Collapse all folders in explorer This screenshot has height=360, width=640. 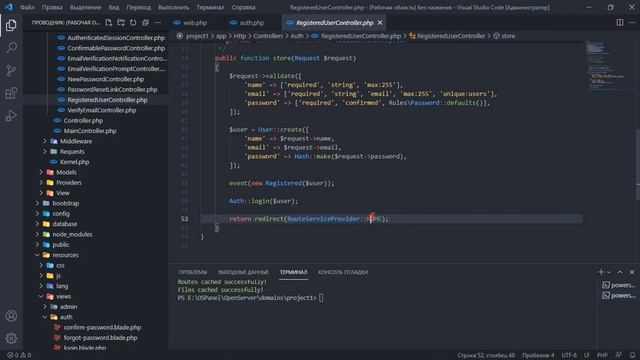click(x=145, y=23)
